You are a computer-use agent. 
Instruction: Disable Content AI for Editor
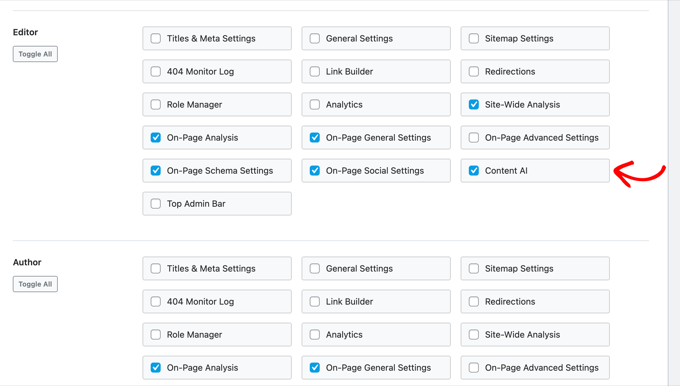(x=474, y=170)
